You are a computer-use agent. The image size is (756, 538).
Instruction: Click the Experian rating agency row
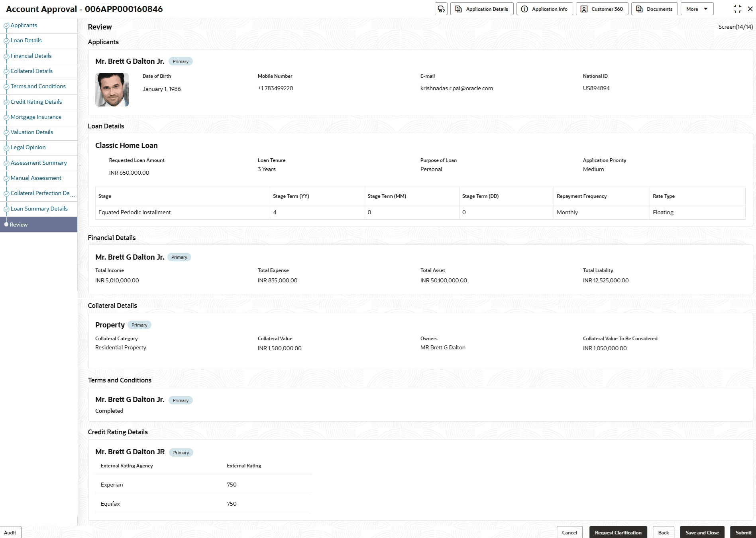pyautogui.click(x=204, y=485)
